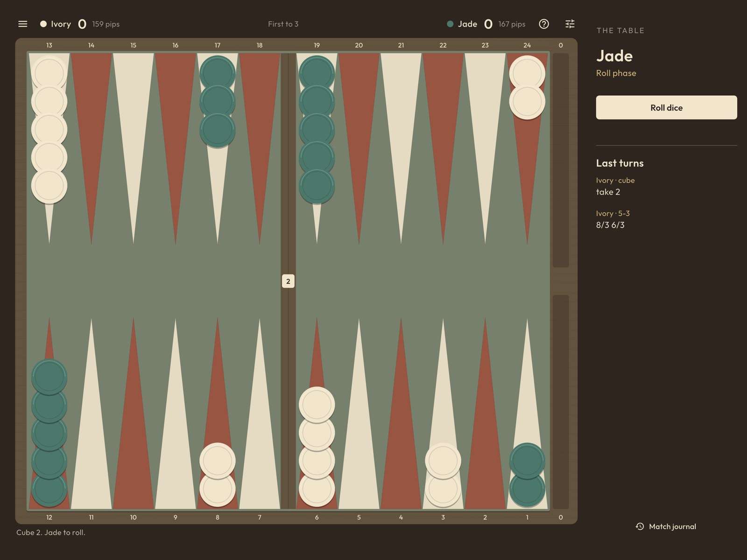Select the lowest jade checker on point 19

point(317,186)
